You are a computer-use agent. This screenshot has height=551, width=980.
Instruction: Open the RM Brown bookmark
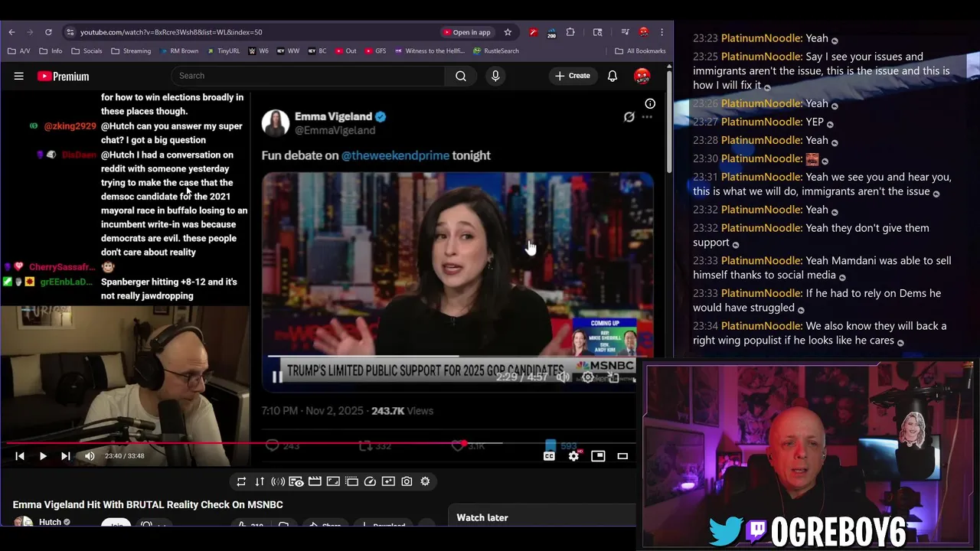pyautogui.click(x=179, y=51)
